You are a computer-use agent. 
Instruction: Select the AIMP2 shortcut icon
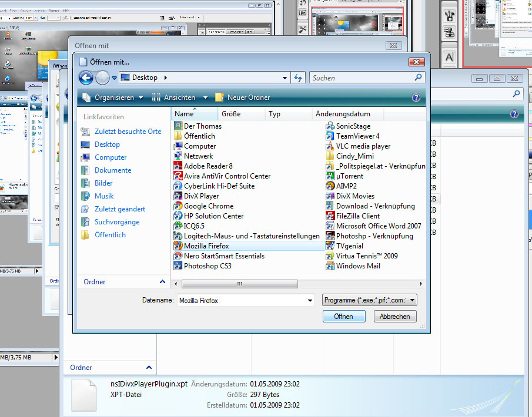(330, 186)
